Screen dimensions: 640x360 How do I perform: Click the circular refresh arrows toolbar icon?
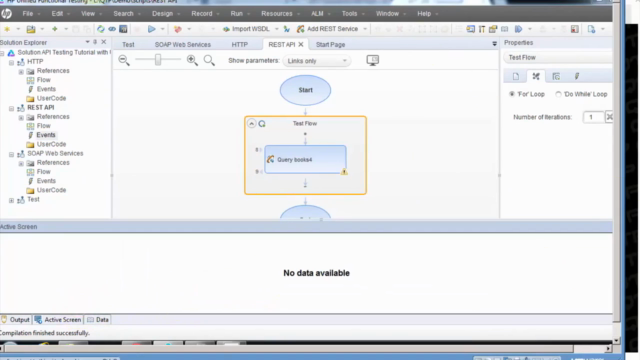(x=100, y=29)
